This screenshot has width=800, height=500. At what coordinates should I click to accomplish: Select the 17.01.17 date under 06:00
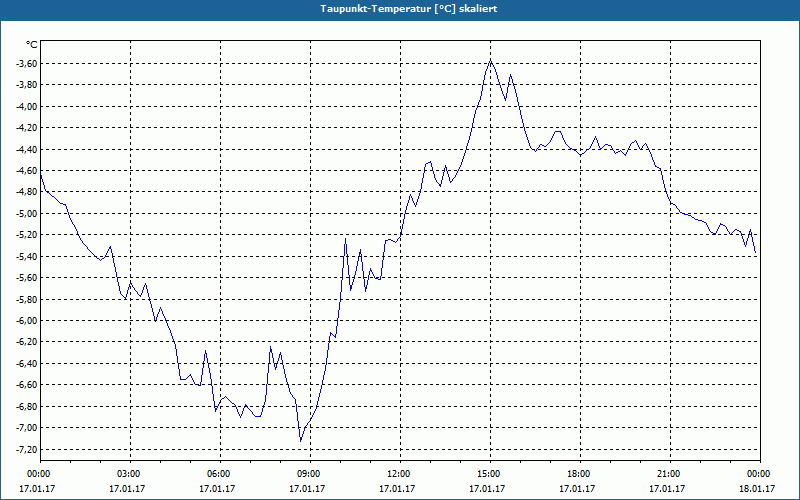217,489
